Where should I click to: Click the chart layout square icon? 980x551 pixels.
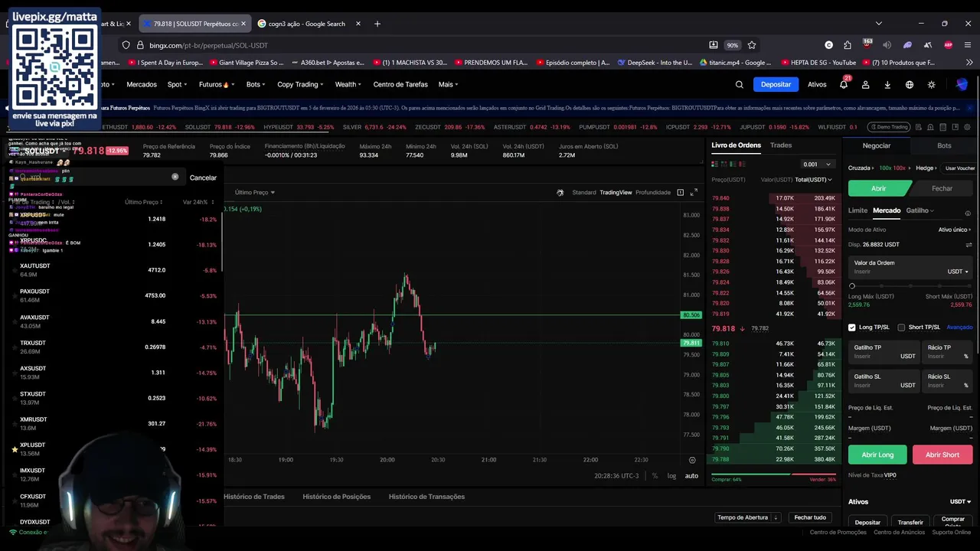[x=680, y=192]
